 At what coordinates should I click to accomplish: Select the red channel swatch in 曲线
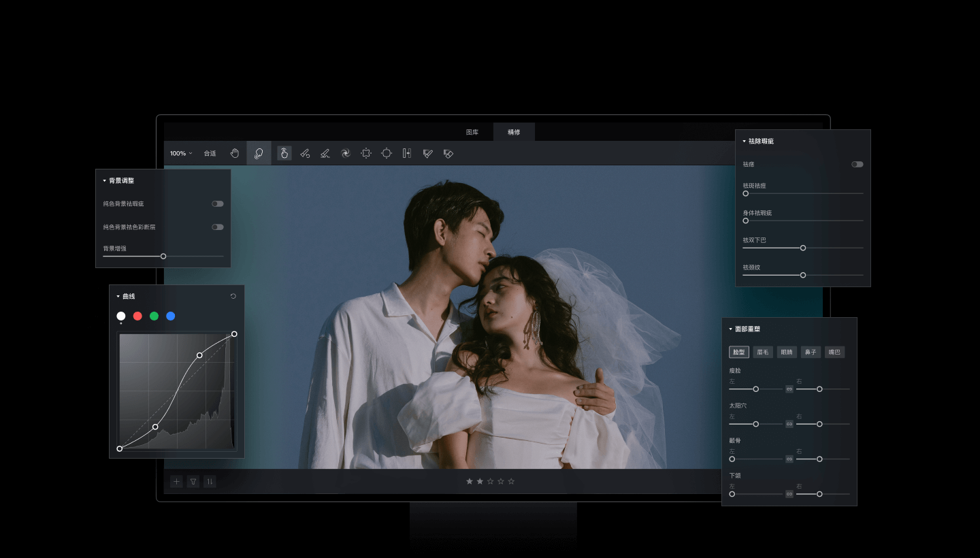[137, 316]
